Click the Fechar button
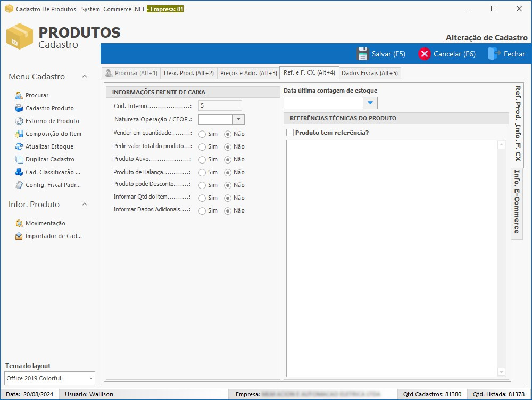 click(506, 54)
